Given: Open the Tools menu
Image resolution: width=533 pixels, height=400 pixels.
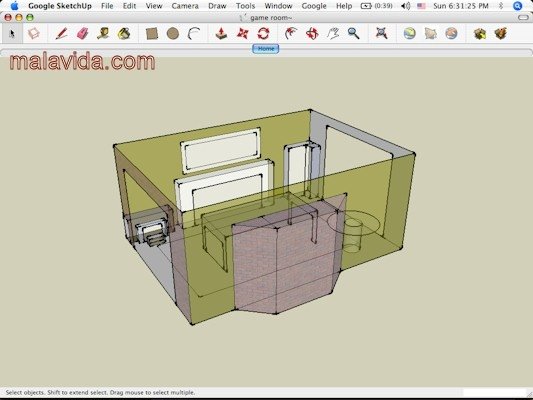Looking at the screenshot, I should [245, 6].
